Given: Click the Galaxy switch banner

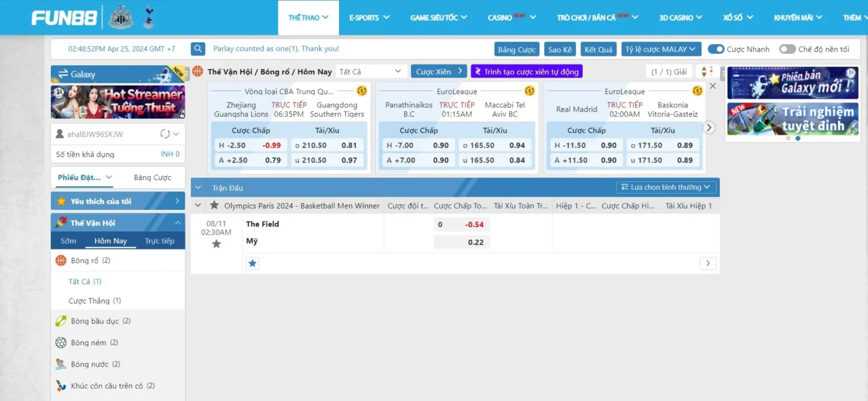Looking at the screenshot, I should [118, 74].
